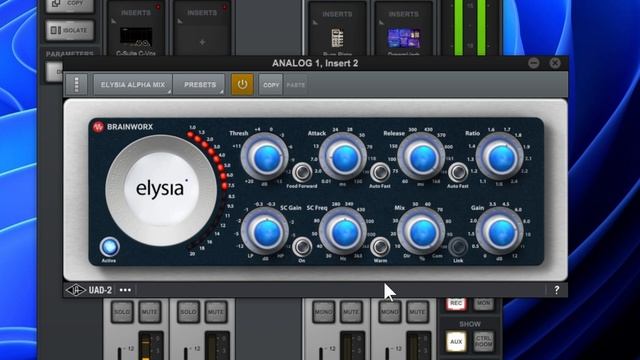Click first channel SOLO button
The image size is (640, 360).
click(x=122, y=312)
